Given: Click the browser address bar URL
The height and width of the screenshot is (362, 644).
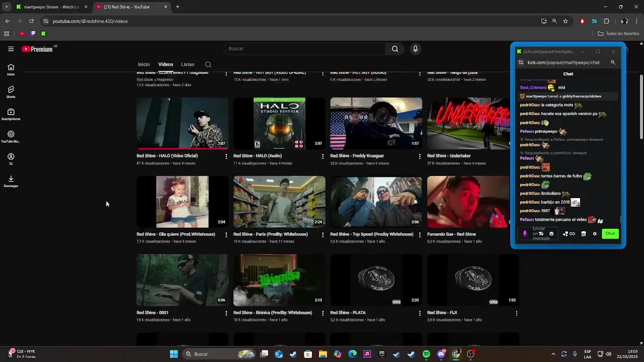Looking at the screenshot, I should point(90,21).
